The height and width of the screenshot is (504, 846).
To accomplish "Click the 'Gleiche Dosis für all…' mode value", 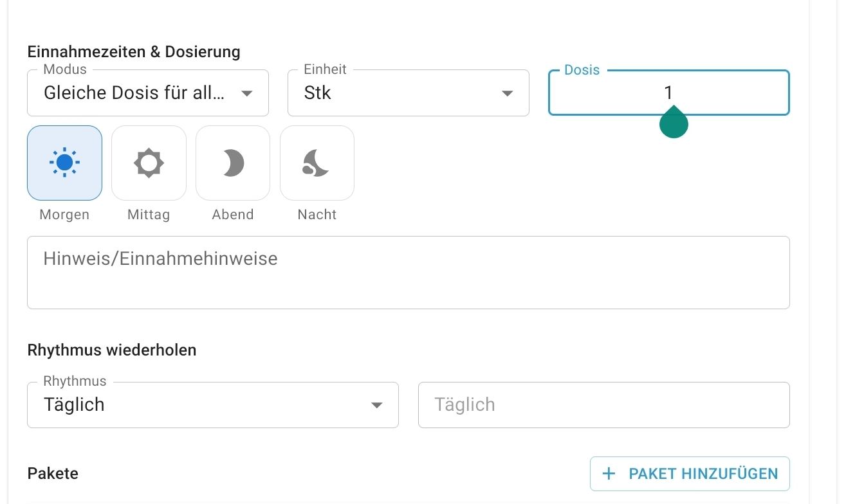I will point(134,93).
